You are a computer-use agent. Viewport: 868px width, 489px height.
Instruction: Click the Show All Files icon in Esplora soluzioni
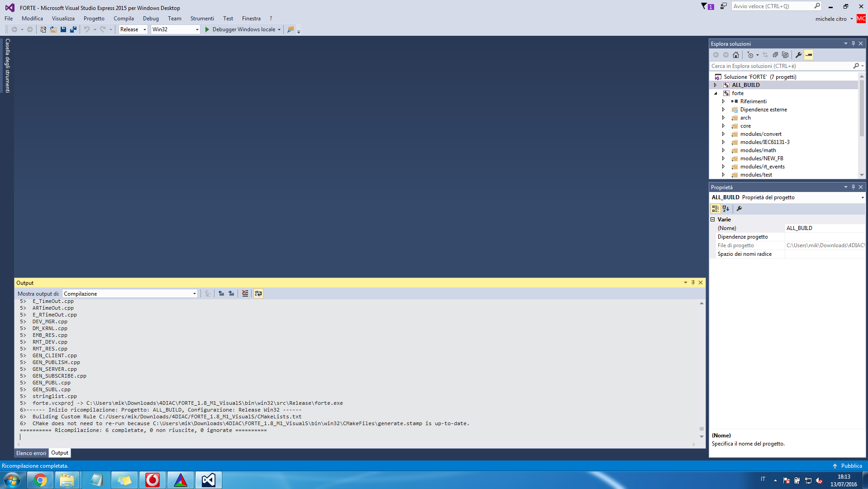(785, 55)
